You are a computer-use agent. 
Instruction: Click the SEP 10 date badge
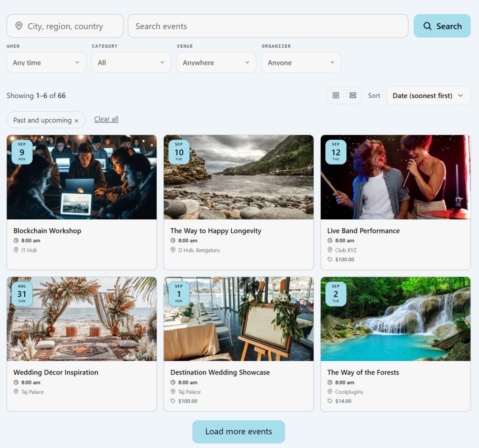[x=179, y=152]
